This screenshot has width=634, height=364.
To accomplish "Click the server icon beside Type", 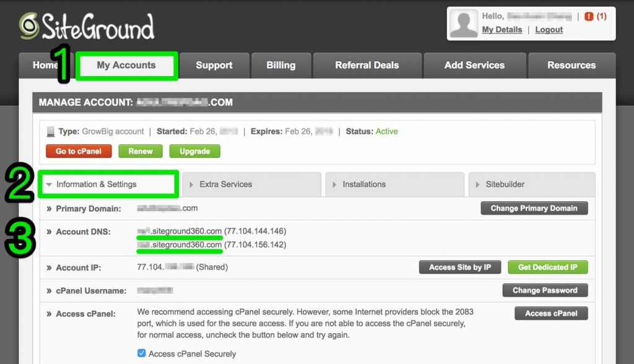I will 51,131.
